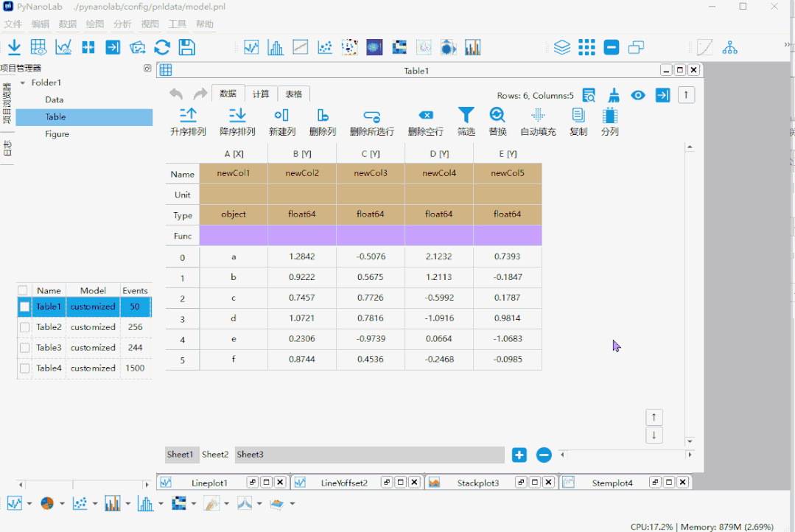Click the vertical scrollbar down arrow in Table1
Screen dimensions: 795x532
[690, 441]
